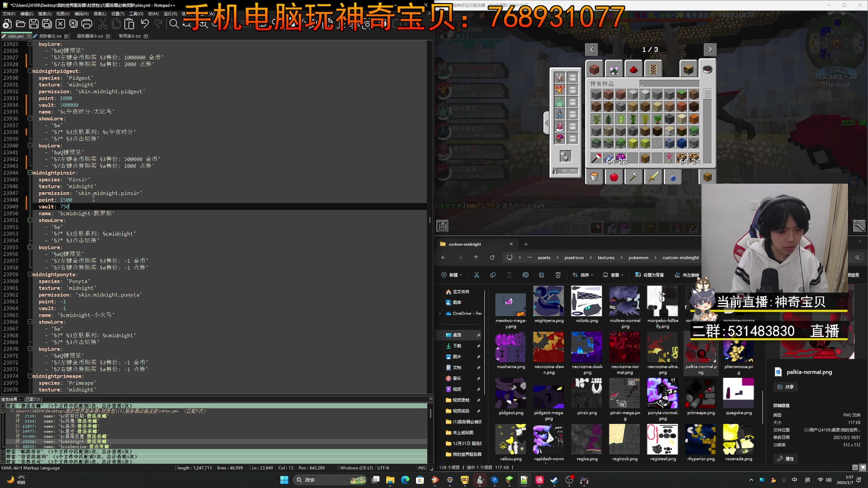868x488 pixels.
Task: Open the 排序 (Sort) dropdown in File Explorer
Action: (582, 275)
